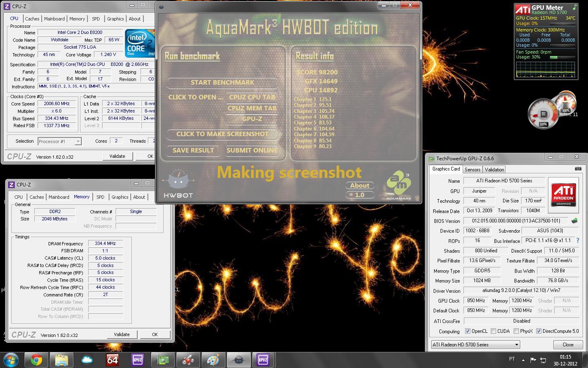Image resolution: width=588 pixels, height=368 pixels.
Task: Open Windows Explorer from the taskbar
Action: [x=62, y=360]
